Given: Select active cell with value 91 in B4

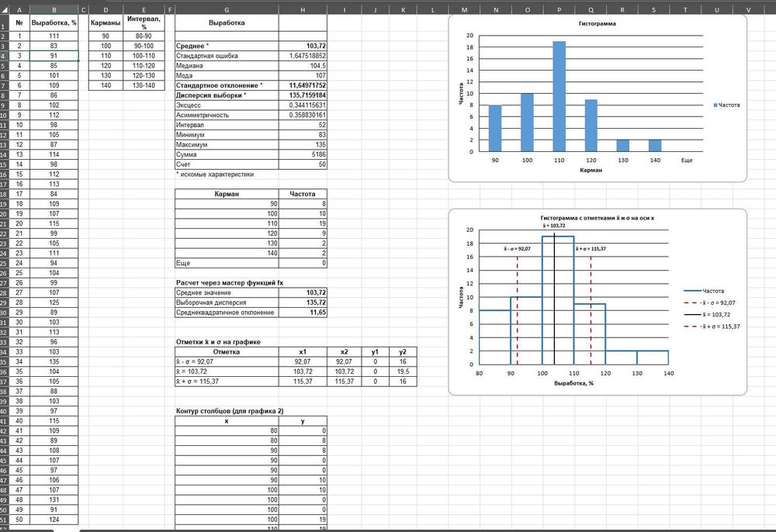Looking at the screenshot, I should (x=54, y=56).
